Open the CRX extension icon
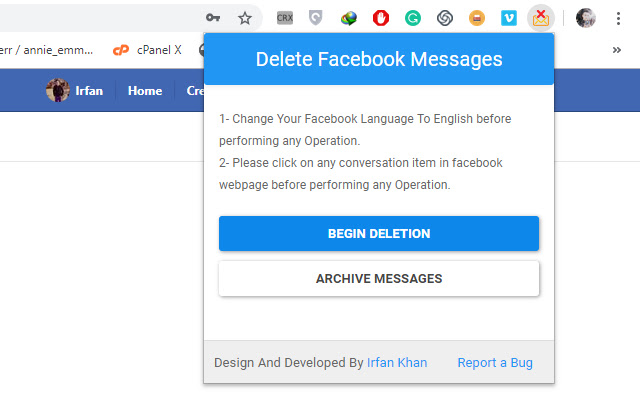Image resolution: width=640 pixels, height=400 pixels. point(284,18)
